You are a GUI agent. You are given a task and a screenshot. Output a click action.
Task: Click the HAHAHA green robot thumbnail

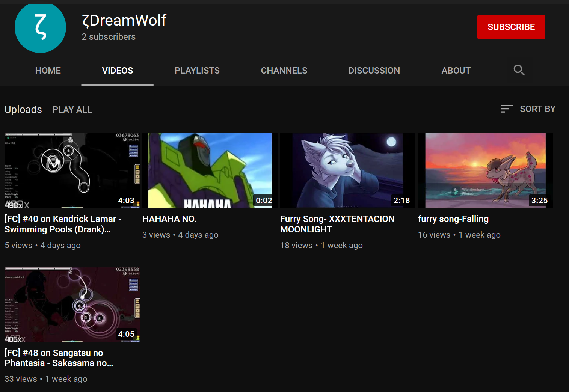coord(210,170)
